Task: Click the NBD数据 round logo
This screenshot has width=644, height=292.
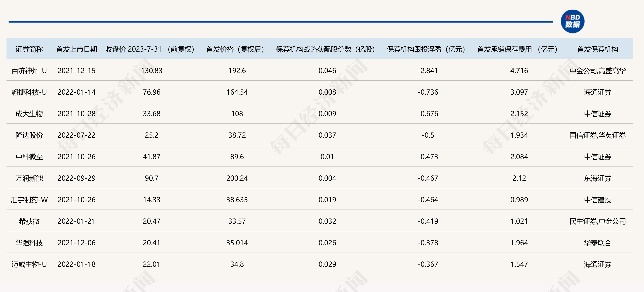Action: (x=573, y=21)
